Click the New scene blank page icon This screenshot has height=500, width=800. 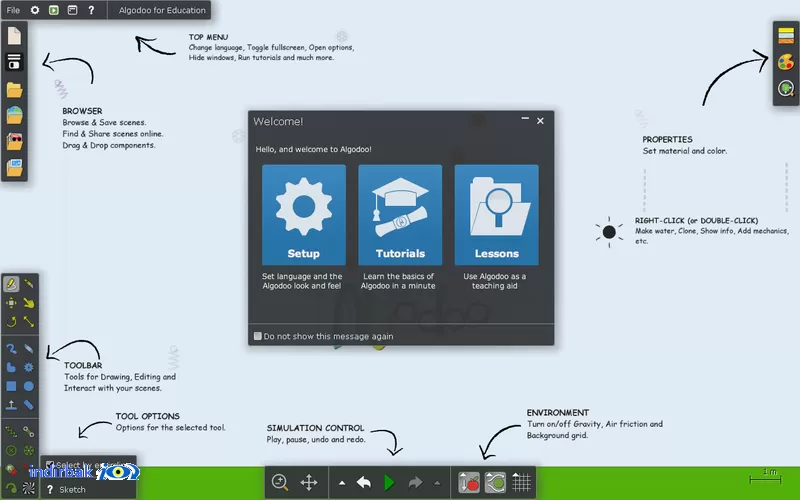click(x=14, y=36)
